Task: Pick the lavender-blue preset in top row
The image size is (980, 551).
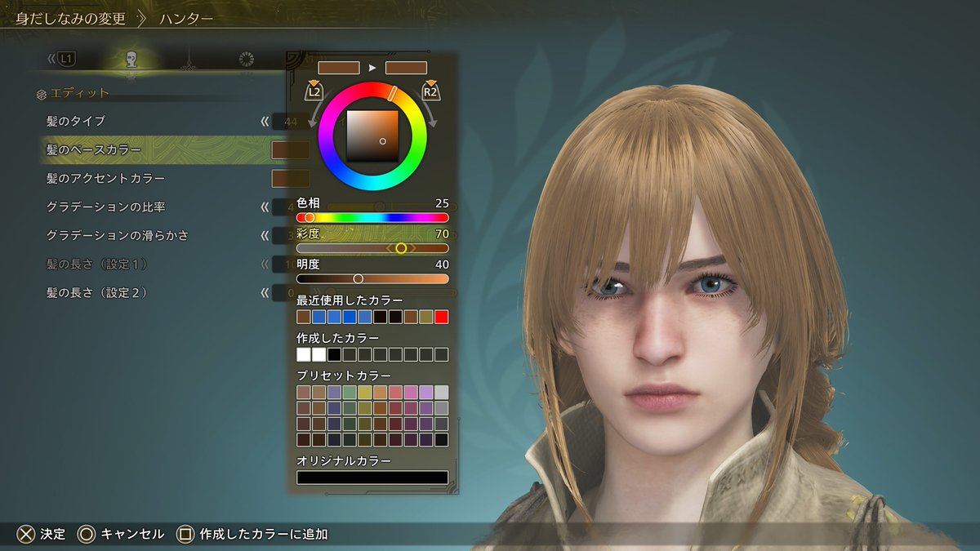Action: (334, 393)
